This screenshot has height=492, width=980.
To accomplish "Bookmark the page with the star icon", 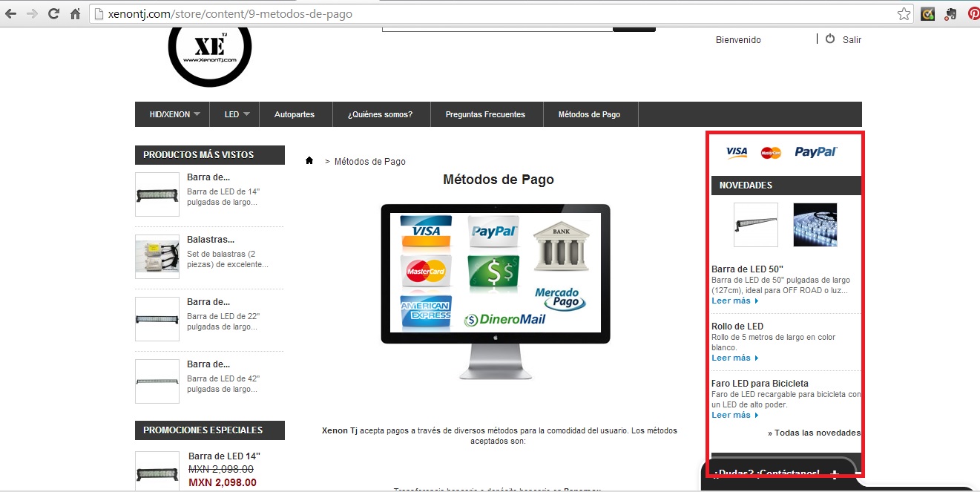I will coord(904,14).
